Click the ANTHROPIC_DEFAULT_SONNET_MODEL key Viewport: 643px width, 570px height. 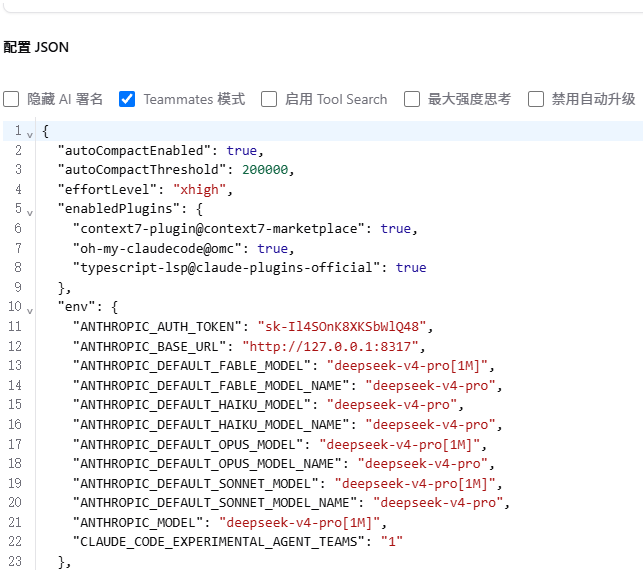(x=196, y=483)
